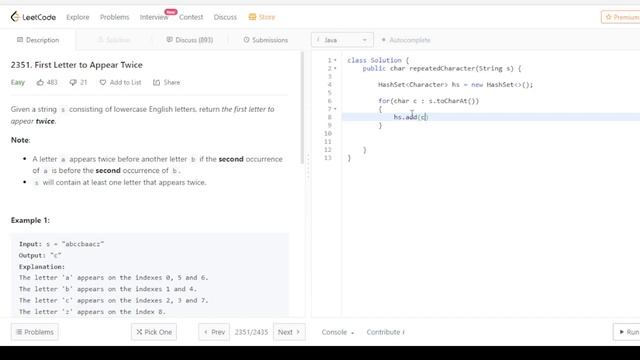Open the Contest nav item
This screenshot has width=640, height=360.
pos(191,17)
